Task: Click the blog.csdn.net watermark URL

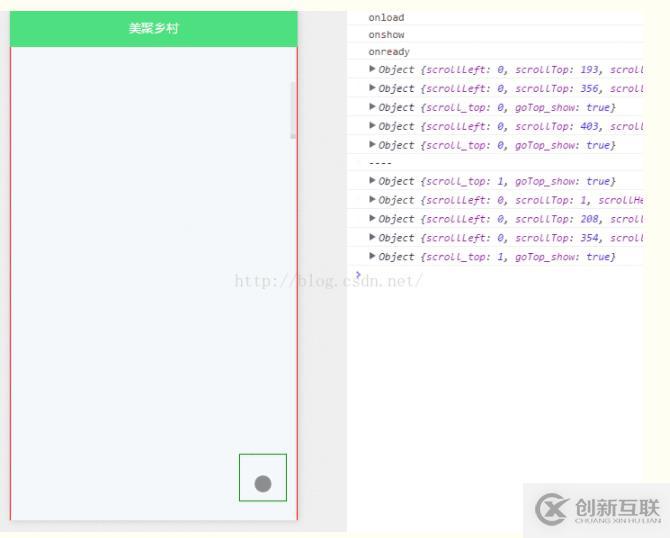Action: pos(328,281)
